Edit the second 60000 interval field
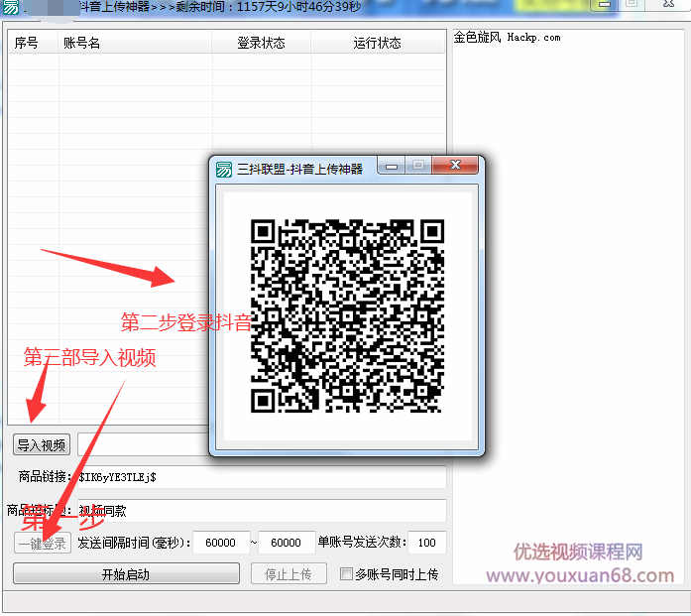 click(x=287, y=543)
